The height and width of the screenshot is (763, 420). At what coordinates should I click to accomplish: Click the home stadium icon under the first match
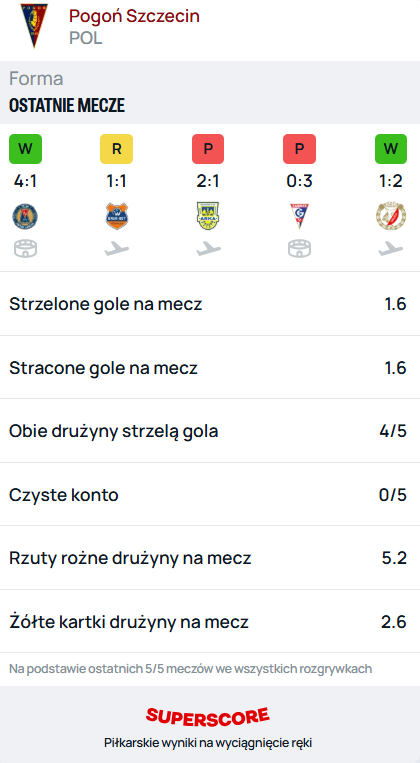pyautogui.click(x=25, y=249)
